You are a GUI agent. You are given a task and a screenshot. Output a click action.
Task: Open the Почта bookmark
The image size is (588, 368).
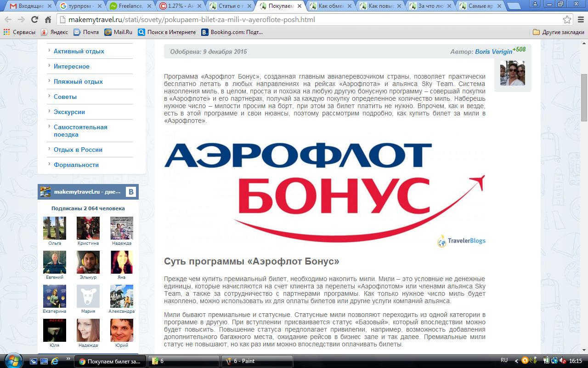pos(86,32)
